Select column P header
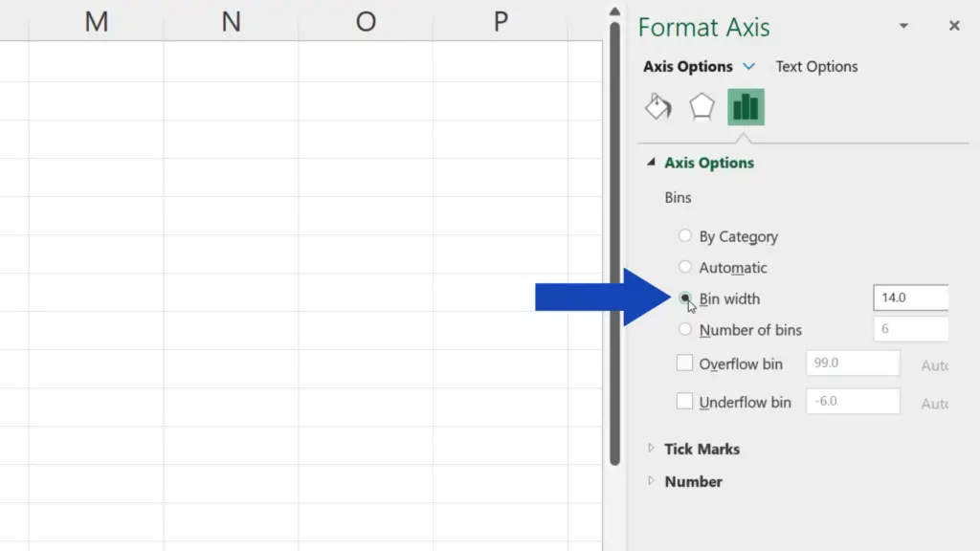Viewport: 980px width, 551px height. 501,21
